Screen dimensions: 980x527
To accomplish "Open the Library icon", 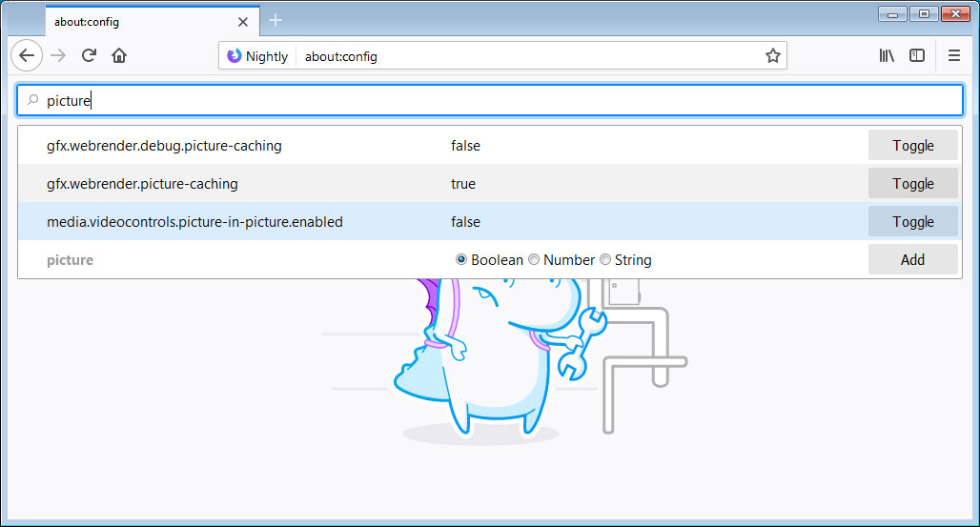I will click(887, 55).
